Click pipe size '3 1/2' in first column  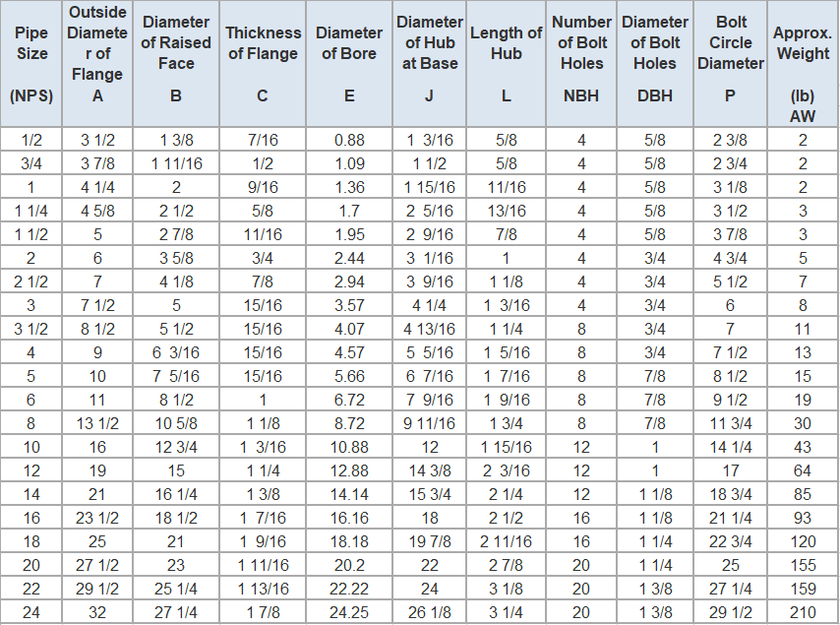[31, 329]
